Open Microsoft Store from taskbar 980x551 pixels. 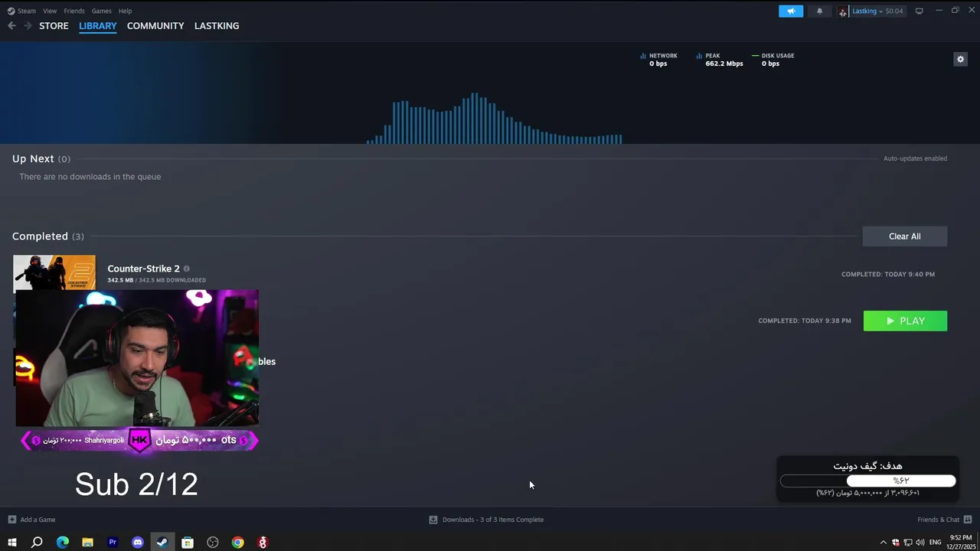pyautogui.click(x=188, y=543)
